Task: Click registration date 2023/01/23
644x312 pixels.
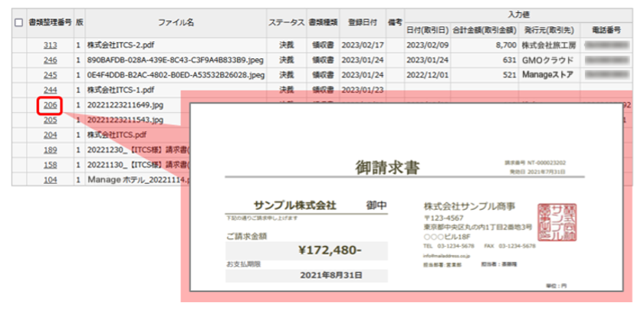Action: click(x=363, y=90)
